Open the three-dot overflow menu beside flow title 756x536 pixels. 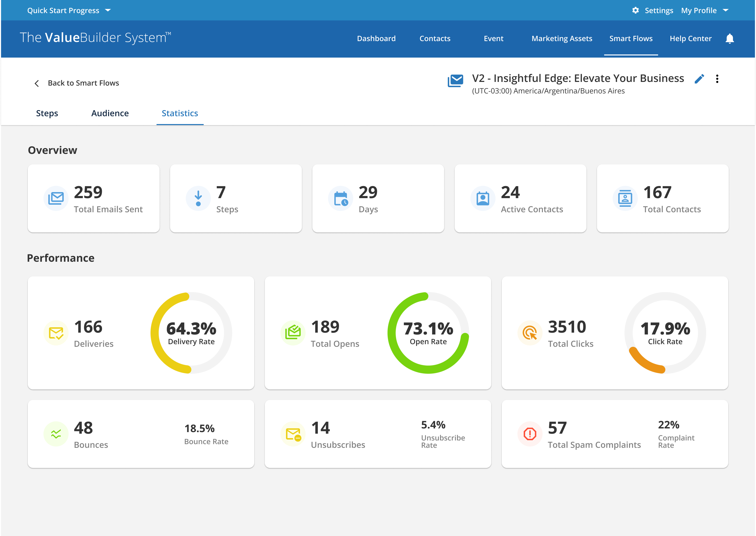tap(717, 79)
